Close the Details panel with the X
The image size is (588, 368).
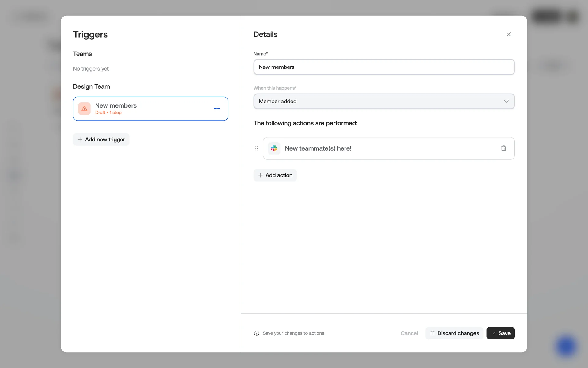pyautogui.click(x=508, y=34)
